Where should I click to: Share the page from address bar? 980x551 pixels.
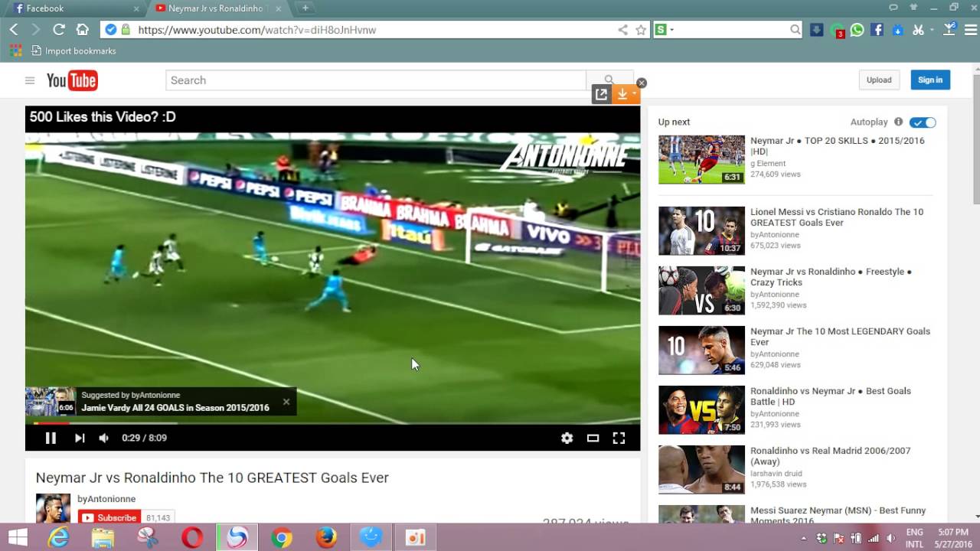click(623, 30)
